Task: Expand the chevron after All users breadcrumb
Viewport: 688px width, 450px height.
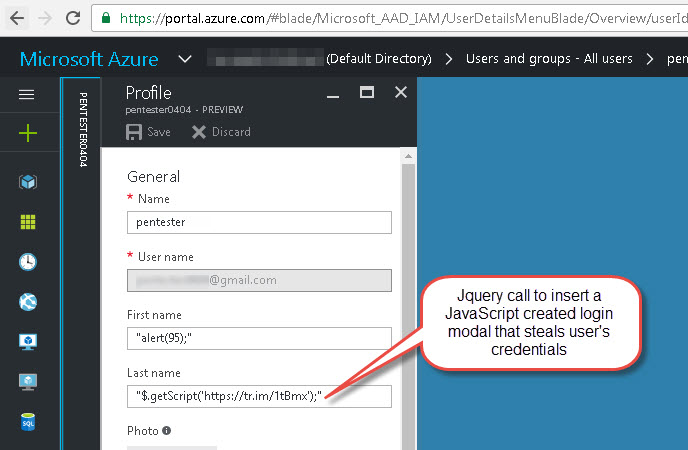Action: (650, 59)
